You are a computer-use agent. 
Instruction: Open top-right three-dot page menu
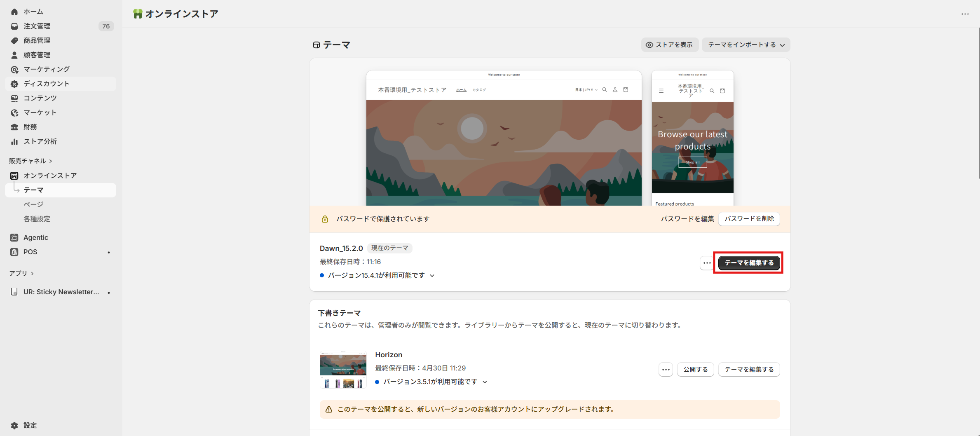pyautogui.click(x=965, y=14)
